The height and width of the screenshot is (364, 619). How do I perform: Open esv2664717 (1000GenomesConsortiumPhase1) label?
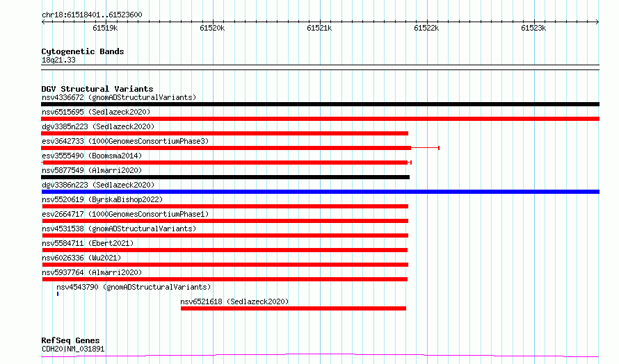click(x=125, y=214)
